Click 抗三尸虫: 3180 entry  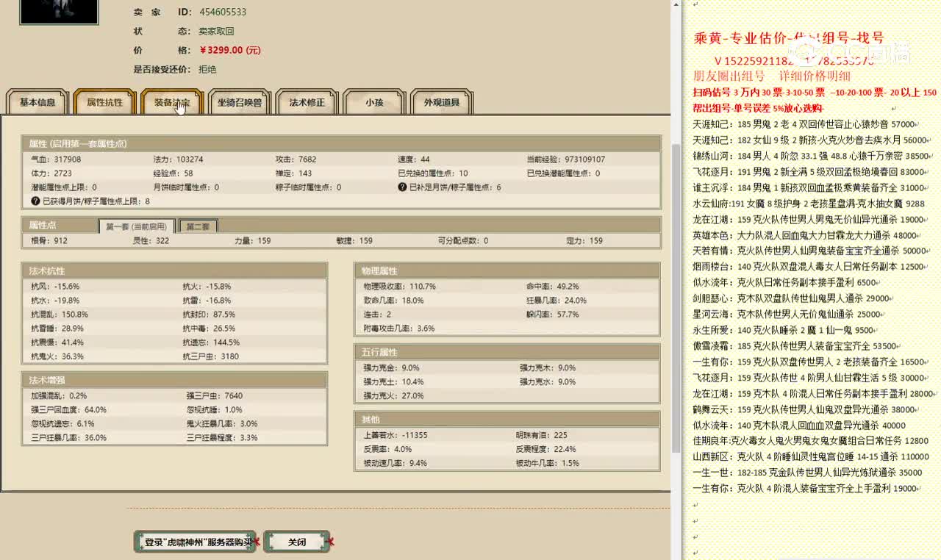[x=210, y=356]
